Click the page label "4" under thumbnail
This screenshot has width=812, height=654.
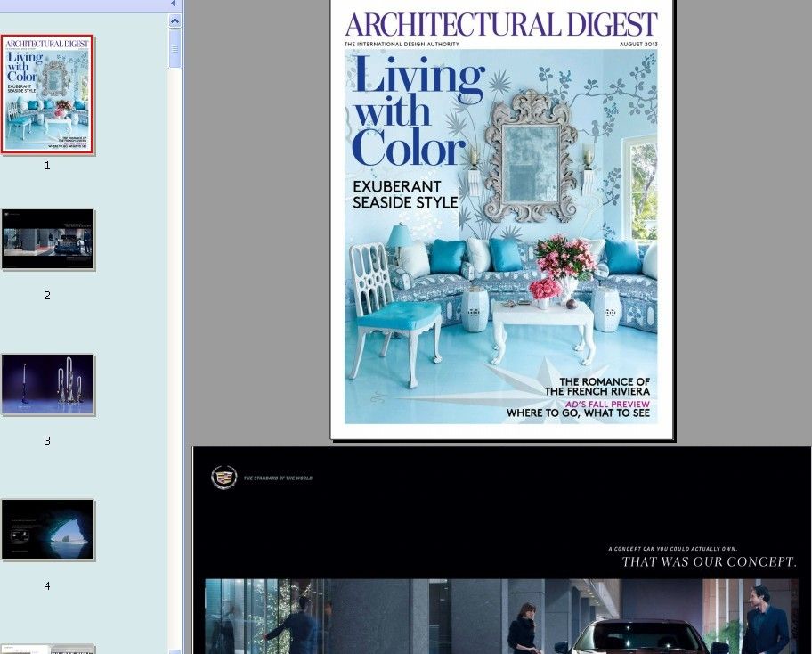[47, 585]
